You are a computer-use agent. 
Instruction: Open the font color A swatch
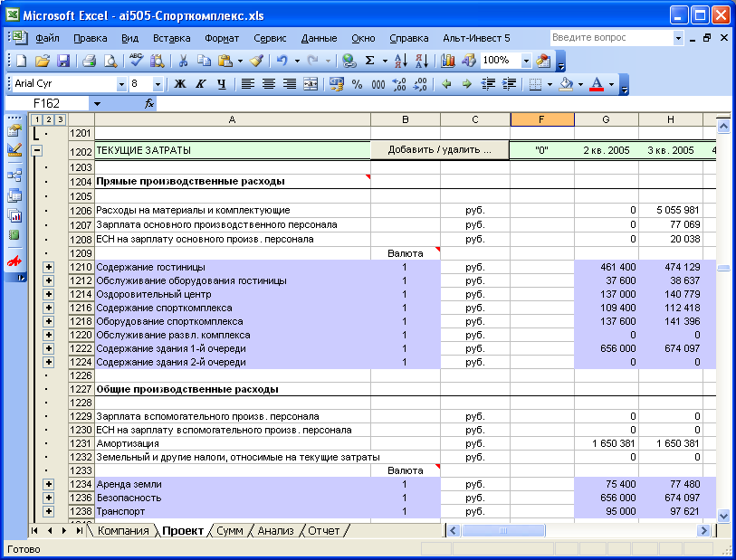click(x=597, y=84)
